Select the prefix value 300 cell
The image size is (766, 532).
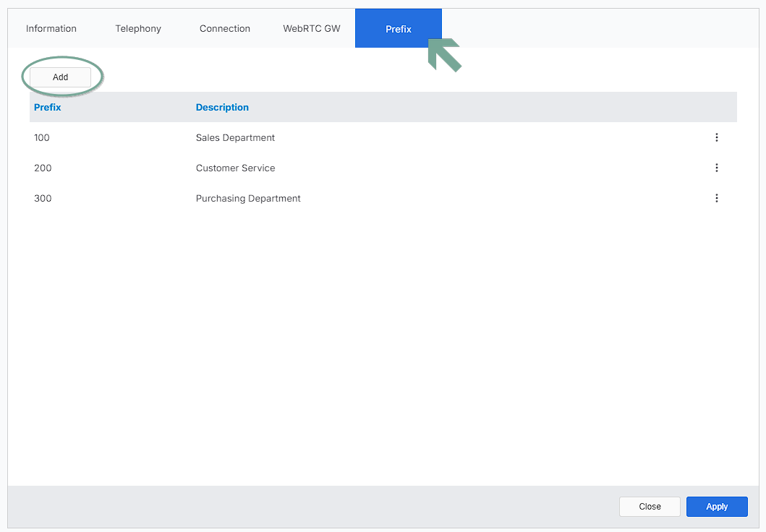point(43,198)
